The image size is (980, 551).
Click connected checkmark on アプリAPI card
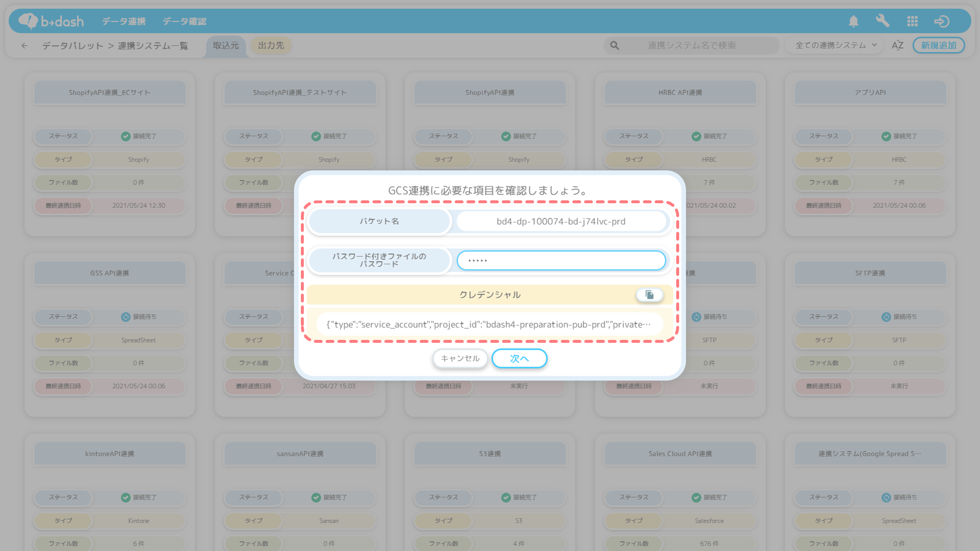[886, 136]
